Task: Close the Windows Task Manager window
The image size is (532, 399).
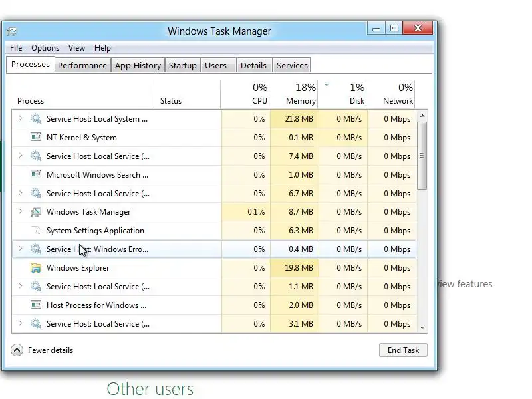Action: [x=418, y=29]
